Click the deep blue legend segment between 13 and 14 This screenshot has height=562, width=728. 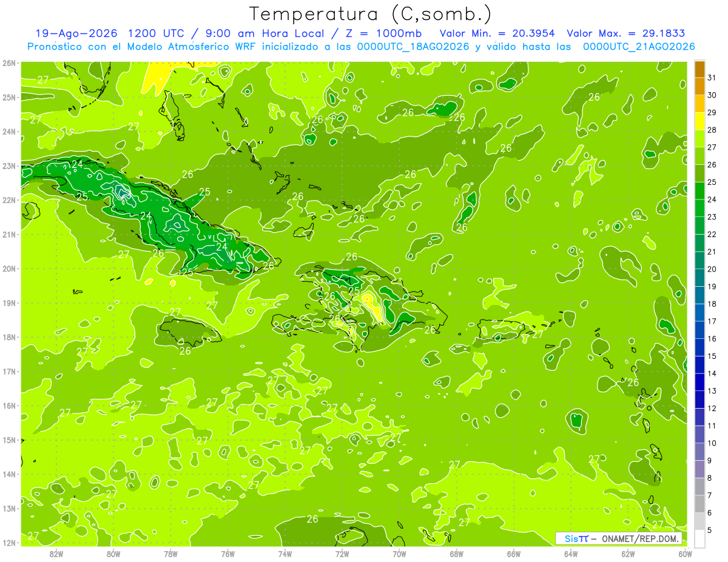click(700, 382)
